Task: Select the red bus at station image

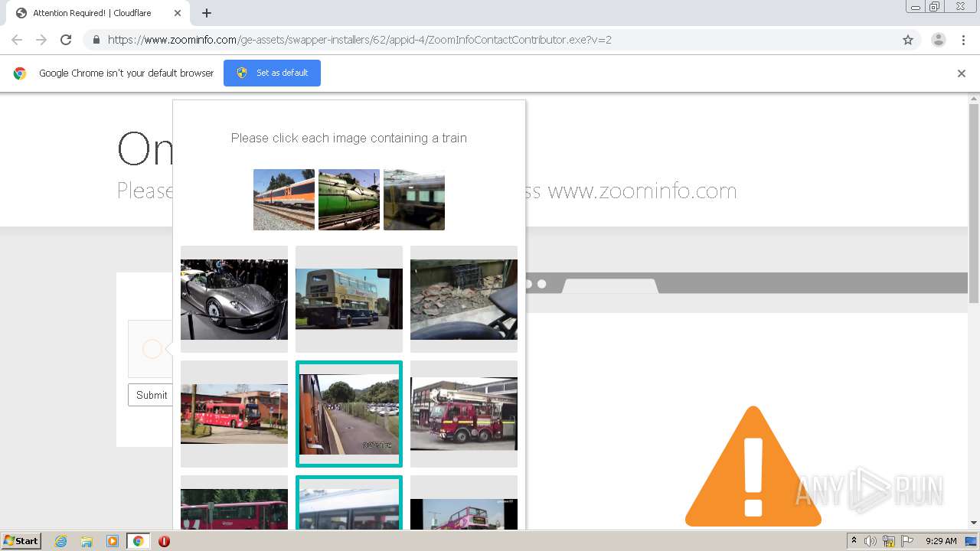Action: (234, 414)
